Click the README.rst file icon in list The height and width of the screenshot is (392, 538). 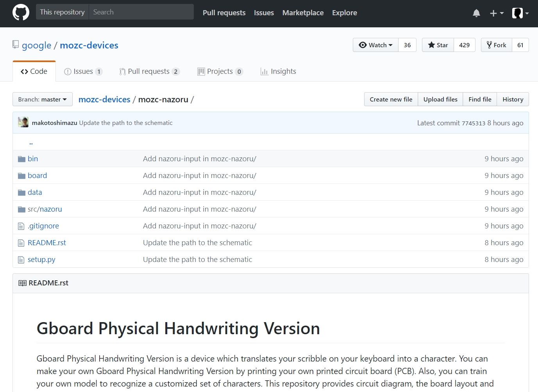click(21, 243)
